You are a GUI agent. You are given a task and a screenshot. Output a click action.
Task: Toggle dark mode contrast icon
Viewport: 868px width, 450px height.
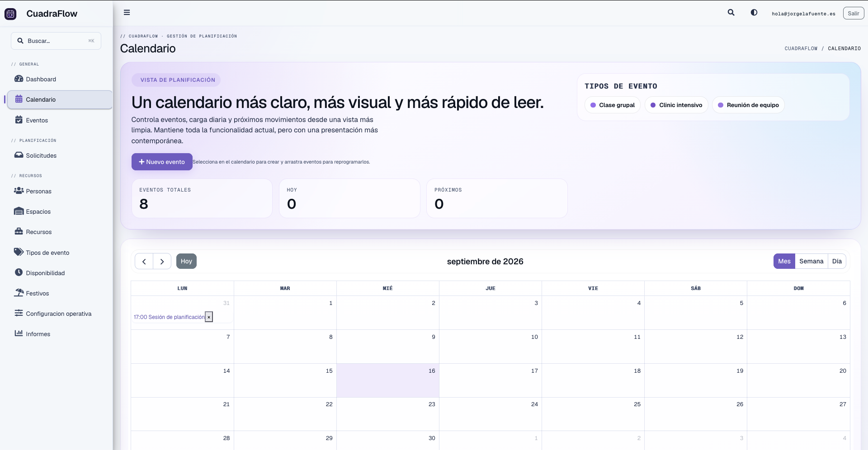(754, 13)
